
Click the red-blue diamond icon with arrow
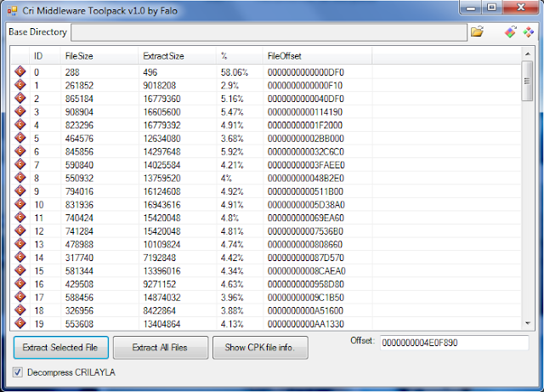pos(510,32)
